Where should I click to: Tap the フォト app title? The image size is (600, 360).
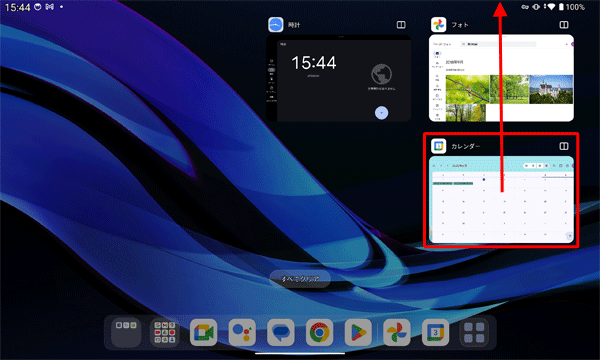[460, 25]
